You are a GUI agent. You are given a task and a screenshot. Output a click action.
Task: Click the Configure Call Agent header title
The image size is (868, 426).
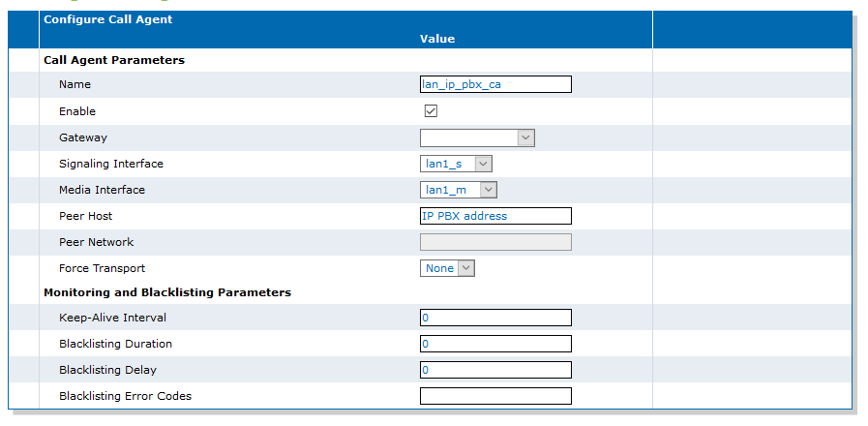pos(108,19)
